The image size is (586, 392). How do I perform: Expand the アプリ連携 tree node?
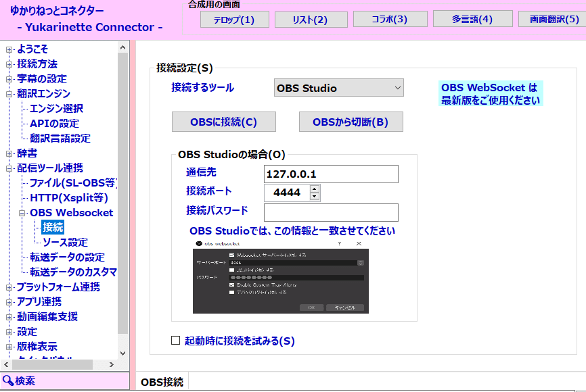pos(9,302)
